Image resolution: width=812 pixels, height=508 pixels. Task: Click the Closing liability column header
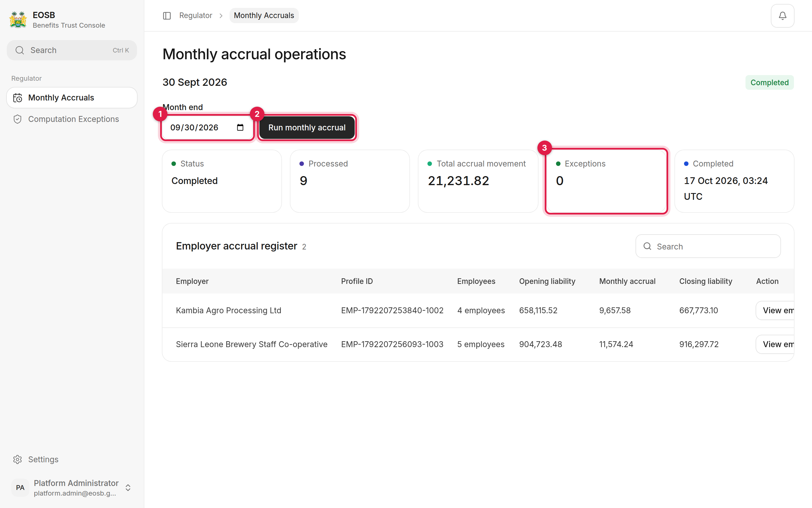pos(706,281)
